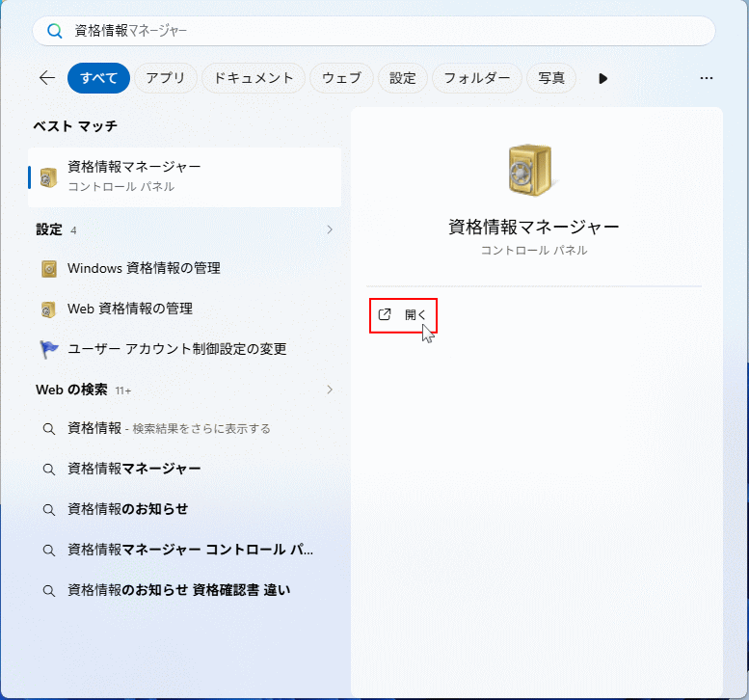
Task: Switch to the アプリ filter tab
Action: [165, 78]
